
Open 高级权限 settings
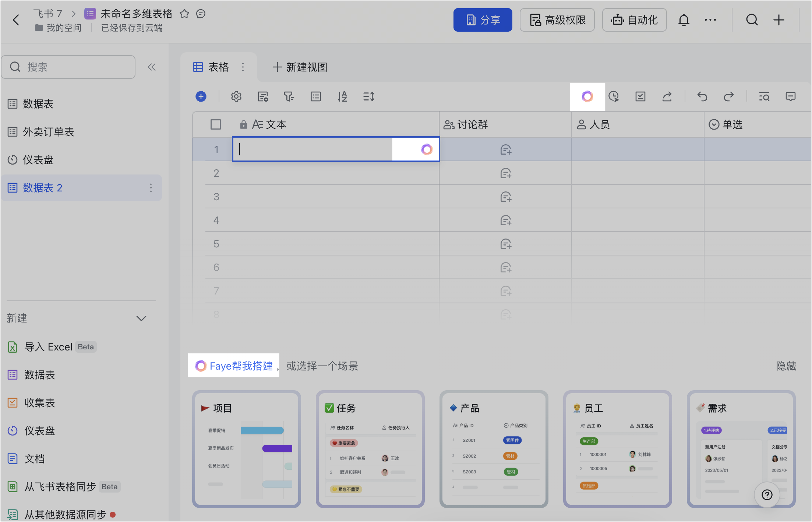click(x=557, y=20)
